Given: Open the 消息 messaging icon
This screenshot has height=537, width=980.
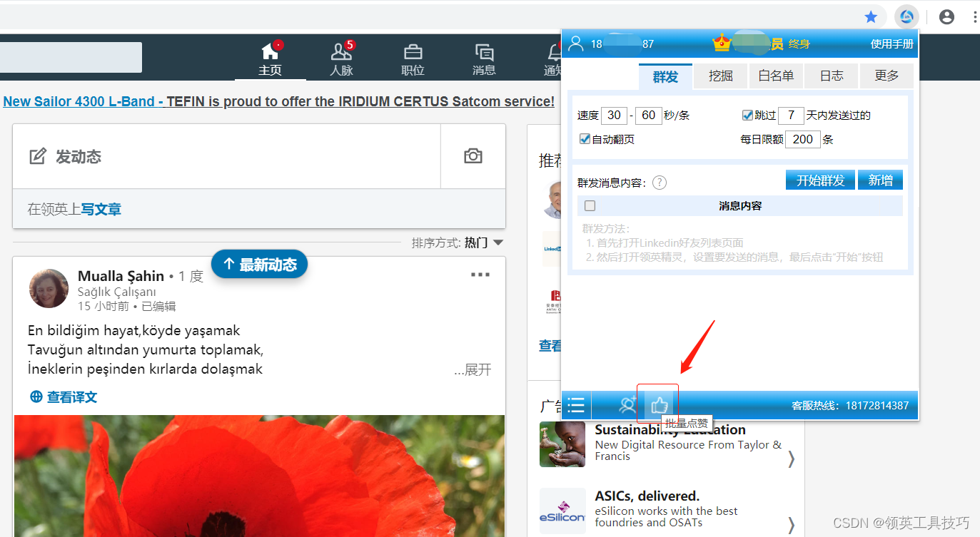Looking at the screenshot, I should (x=484, y=52).
